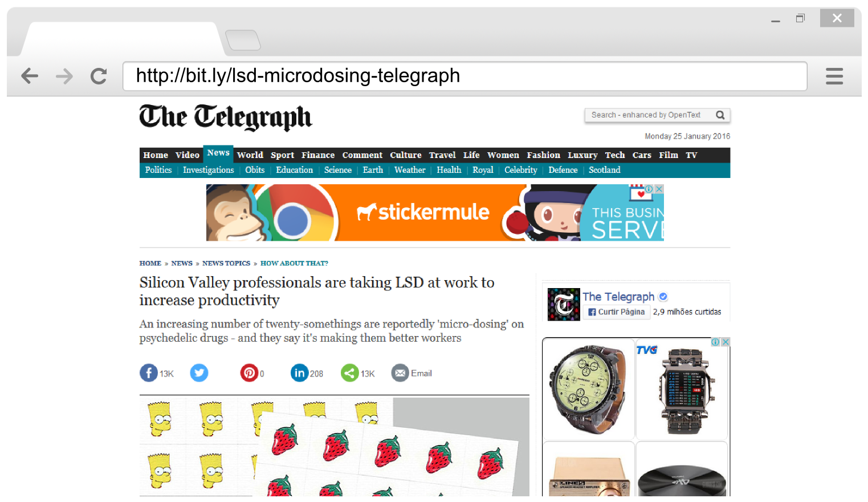
Task: Go back with browser back arrow
Action: [x=30, y=76]
